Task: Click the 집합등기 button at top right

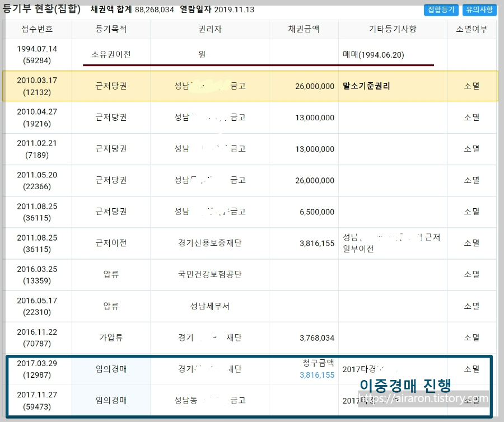Action: tap(440, 10)
